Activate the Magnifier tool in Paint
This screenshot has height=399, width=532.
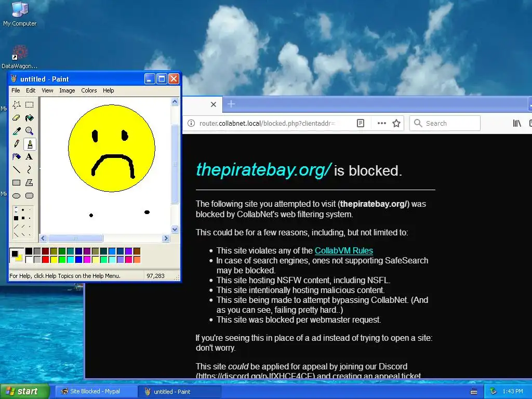coord(30,131)
